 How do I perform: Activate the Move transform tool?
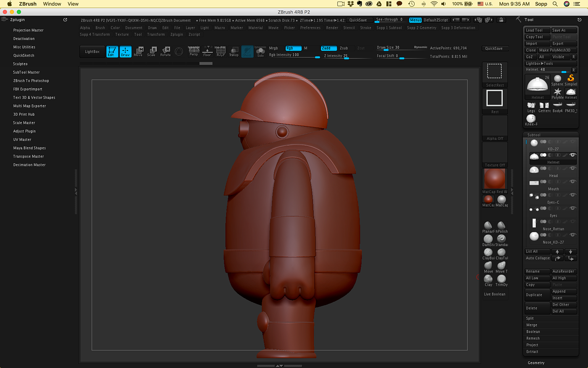pyautogui.click(x=138, y=51)
